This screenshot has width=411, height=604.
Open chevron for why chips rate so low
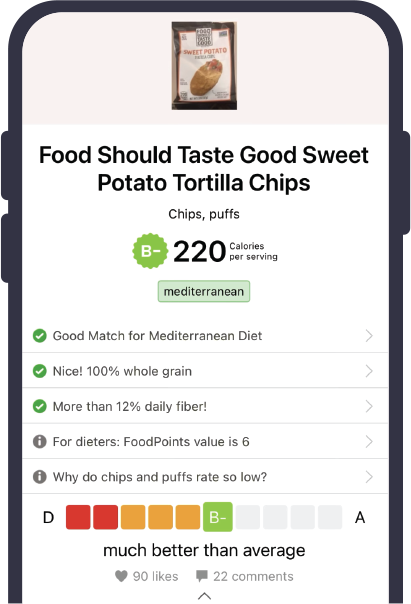[369, 477]
